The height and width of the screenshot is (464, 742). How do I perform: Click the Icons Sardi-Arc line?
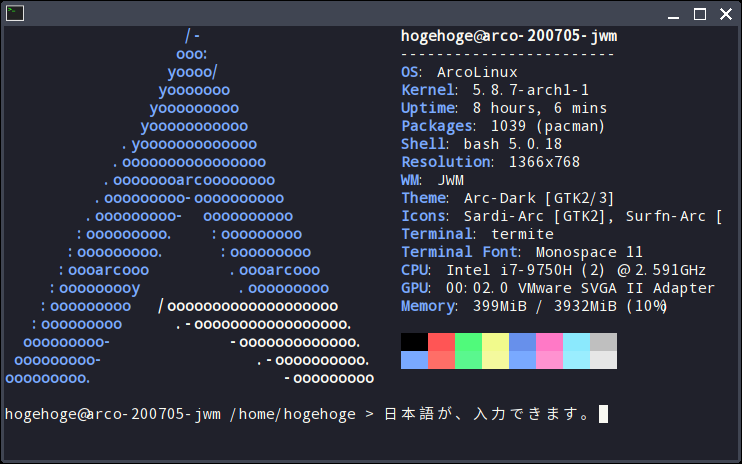click(561, 216)
